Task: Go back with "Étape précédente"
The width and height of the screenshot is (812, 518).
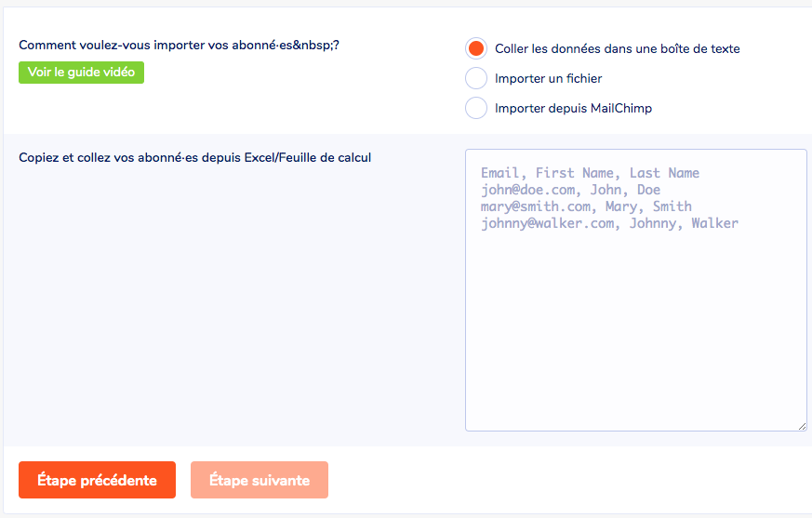Action: click(97, 480)
